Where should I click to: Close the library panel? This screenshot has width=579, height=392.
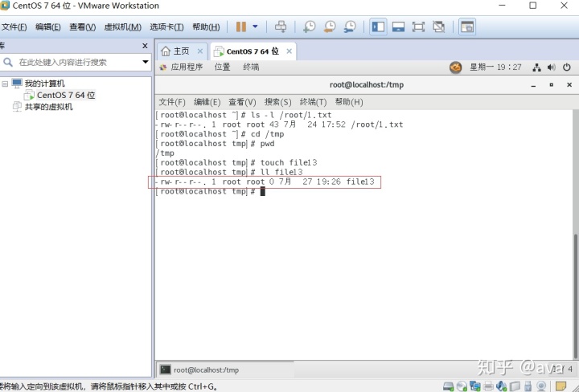[145, 46]
